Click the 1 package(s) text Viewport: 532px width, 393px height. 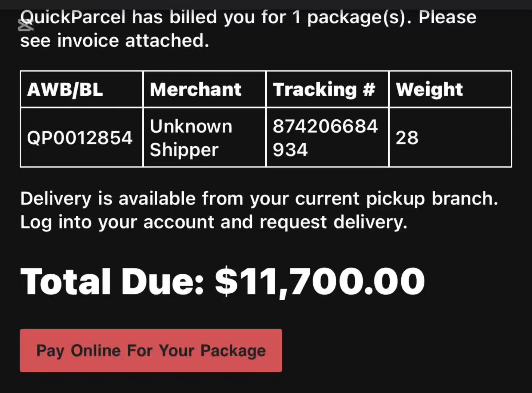(352, 17)
